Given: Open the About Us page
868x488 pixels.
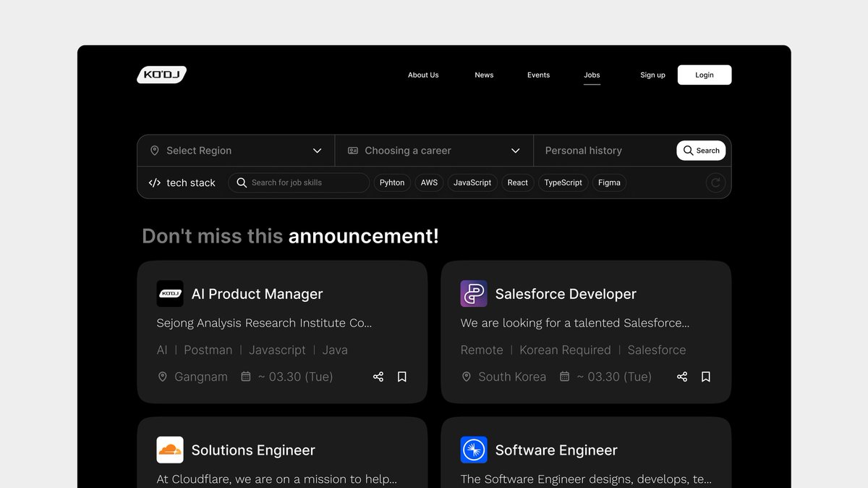Looking at the screenshot, I should (423, 75).
